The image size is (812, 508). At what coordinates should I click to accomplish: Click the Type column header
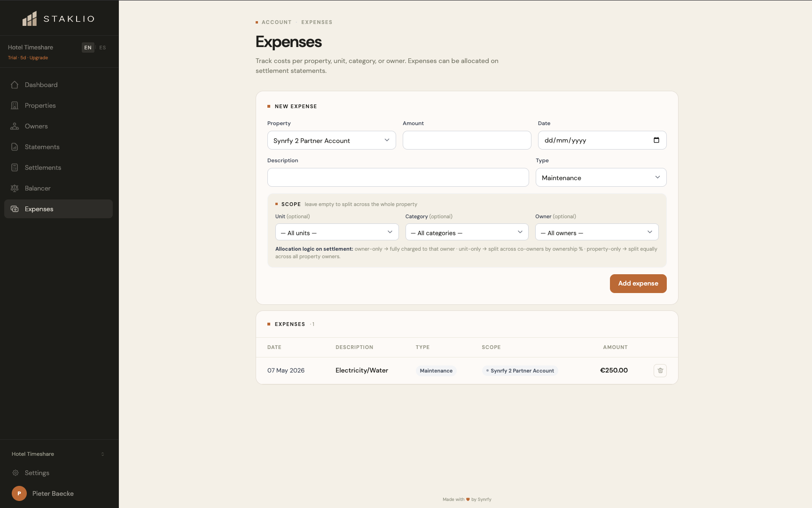(x=422, y=347)
